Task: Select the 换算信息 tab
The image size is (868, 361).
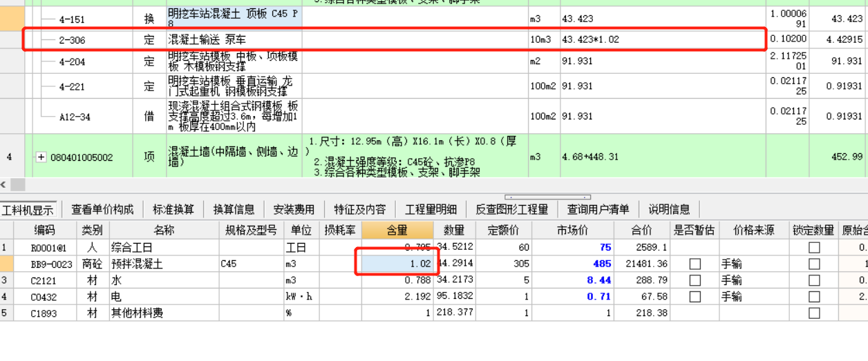Action: (234, 209)
